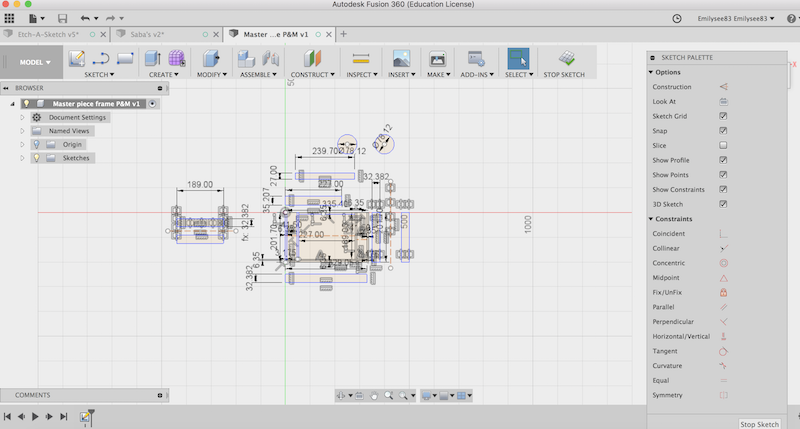Add a new document tab with plus
Screen dimensions: 800x429
tap(343, 34)
